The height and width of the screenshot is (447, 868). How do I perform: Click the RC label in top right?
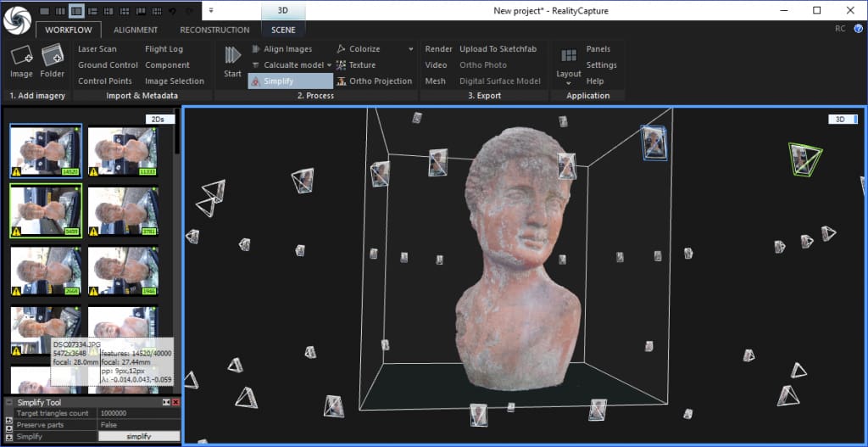pos(840,29)
